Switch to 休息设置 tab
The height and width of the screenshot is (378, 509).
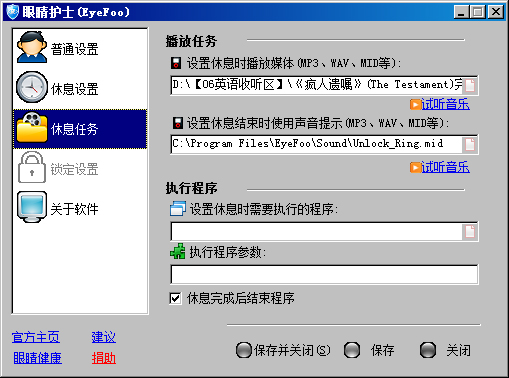80,89
